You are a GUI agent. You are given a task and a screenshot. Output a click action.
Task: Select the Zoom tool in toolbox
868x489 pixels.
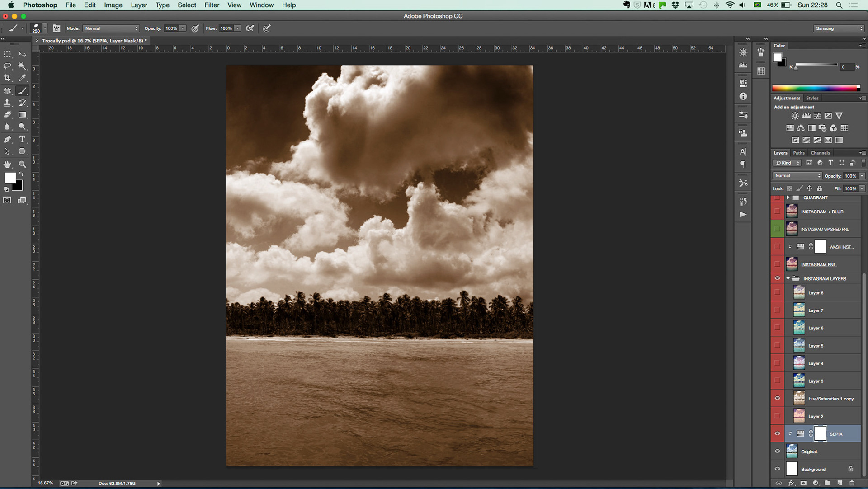[22, 164]
